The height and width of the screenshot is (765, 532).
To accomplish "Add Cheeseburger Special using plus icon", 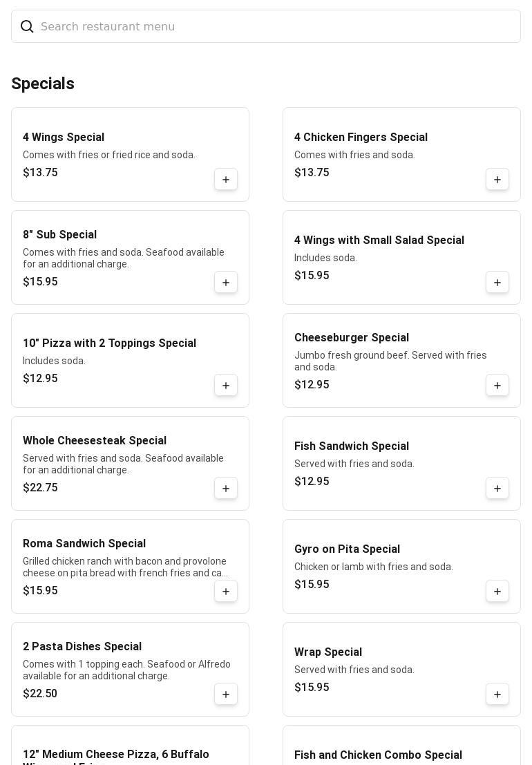I will (497, 386).
